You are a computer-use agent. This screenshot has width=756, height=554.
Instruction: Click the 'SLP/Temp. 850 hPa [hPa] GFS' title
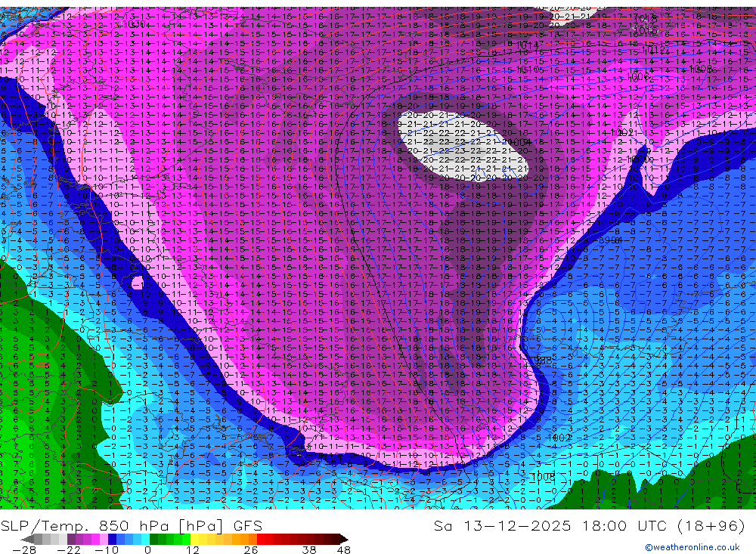[x=132, y=525]
